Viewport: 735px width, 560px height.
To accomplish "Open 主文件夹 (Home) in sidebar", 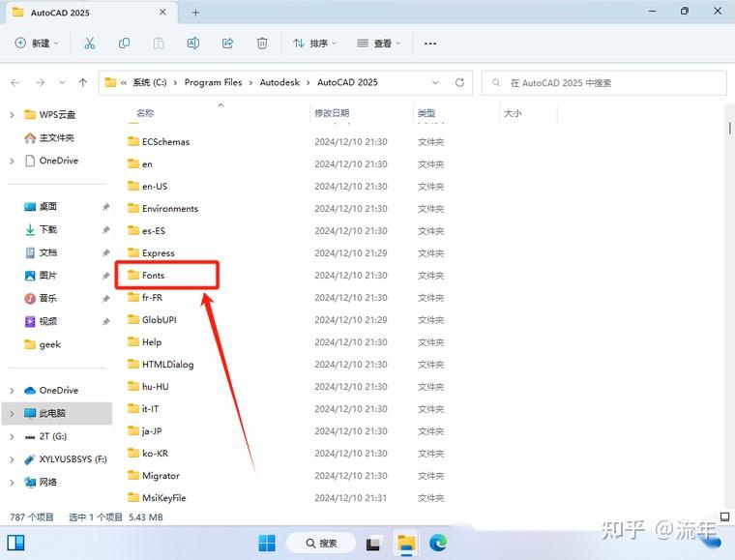I will click(x=49, y=137).
